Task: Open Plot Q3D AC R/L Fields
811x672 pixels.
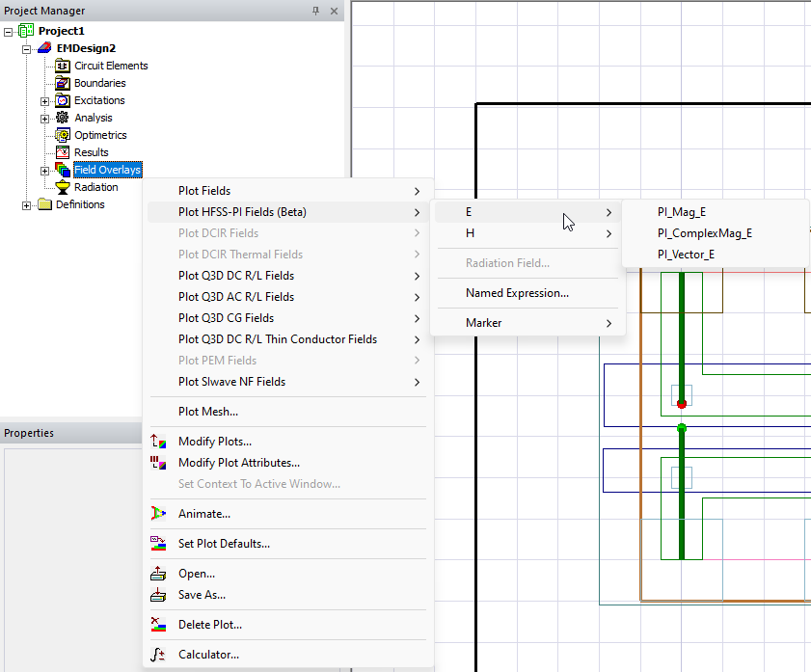Action: [287, 297]
